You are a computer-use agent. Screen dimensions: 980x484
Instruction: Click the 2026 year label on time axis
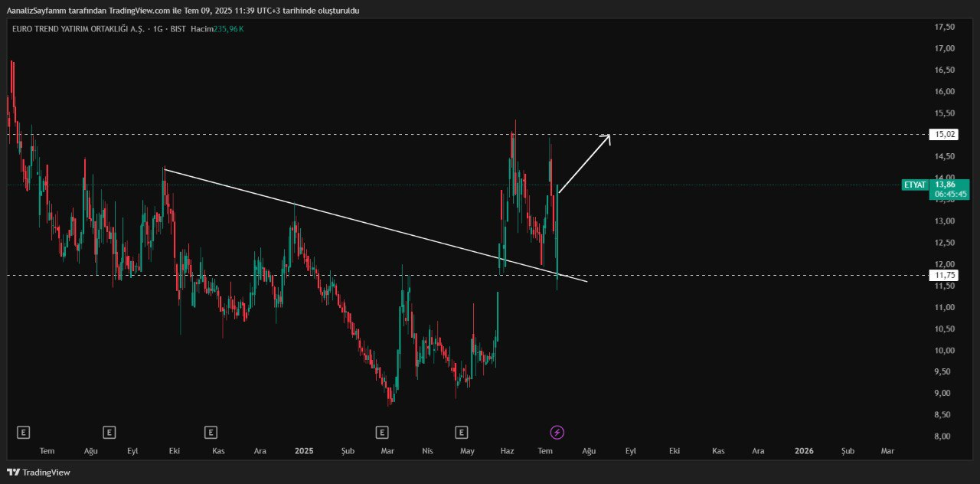[804, 451]
